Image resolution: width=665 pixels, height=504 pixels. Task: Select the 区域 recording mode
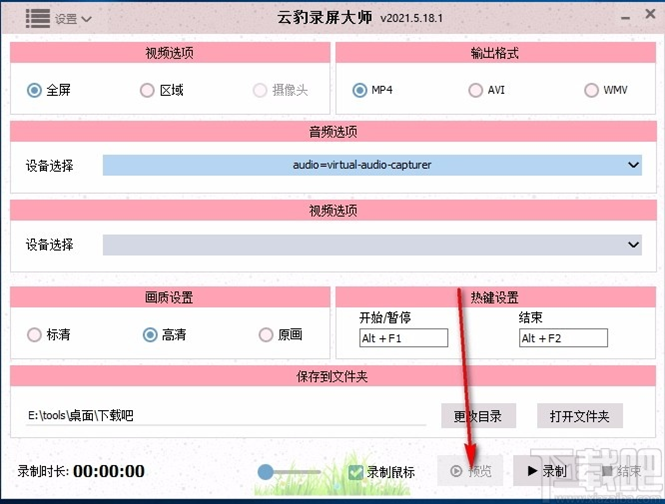coord(162,90)
